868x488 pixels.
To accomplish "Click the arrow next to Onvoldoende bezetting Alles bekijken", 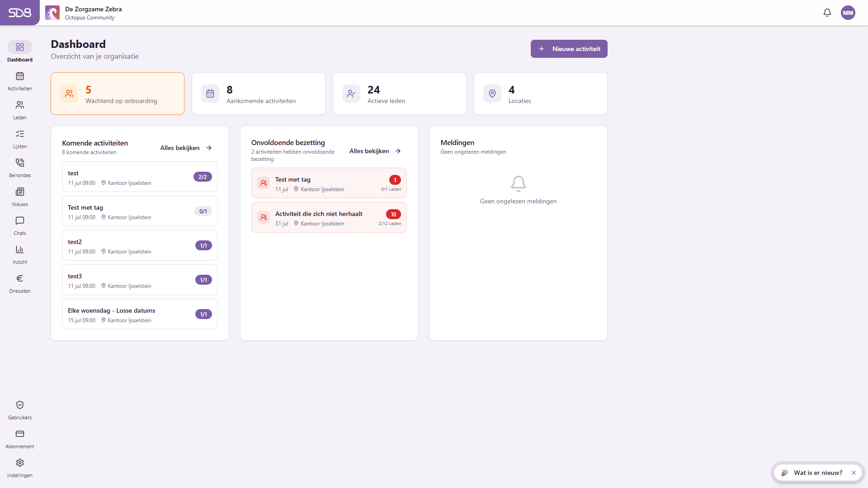I will (x=398, y=151).
